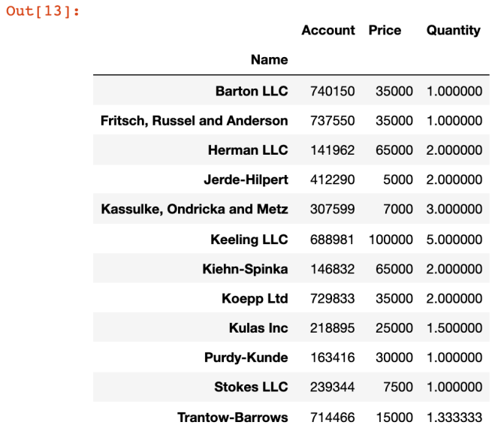Image resolution: width=504 pixels, height=437 pixels.
Task: Click Fritsch, Russel and Anderson row label
Action: click(x=194, y=120)
